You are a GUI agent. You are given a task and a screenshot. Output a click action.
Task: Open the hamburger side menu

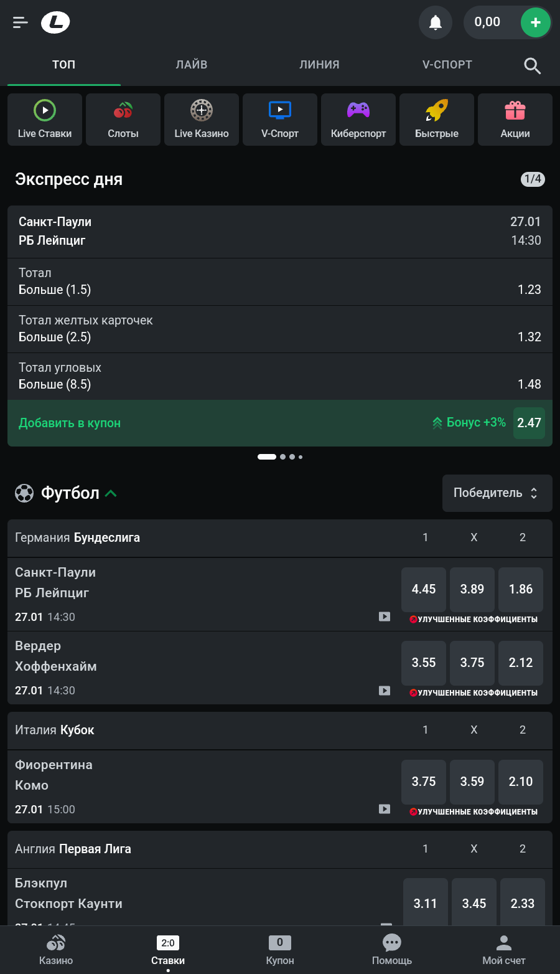(x=21, y=22)
